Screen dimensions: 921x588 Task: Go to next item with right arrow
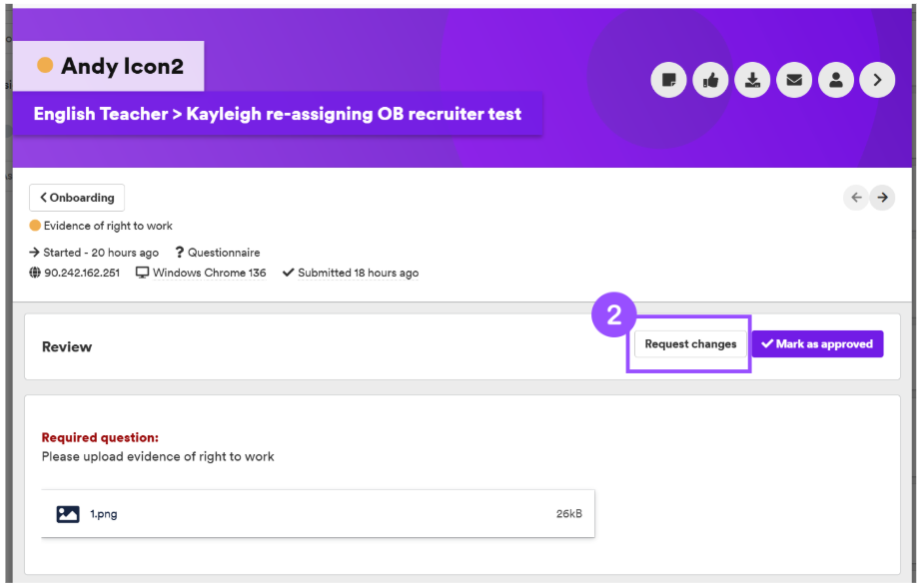(x=882, y=198)
